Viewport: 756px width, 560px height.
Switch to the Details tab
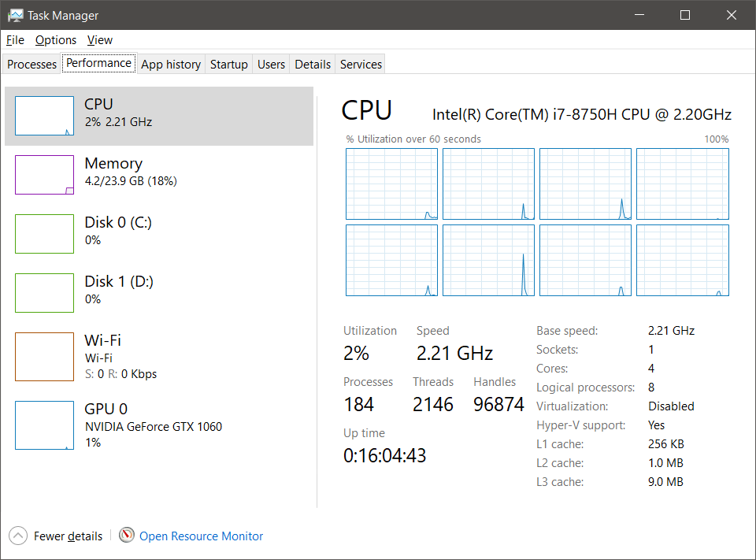click(x=313, y=64)
